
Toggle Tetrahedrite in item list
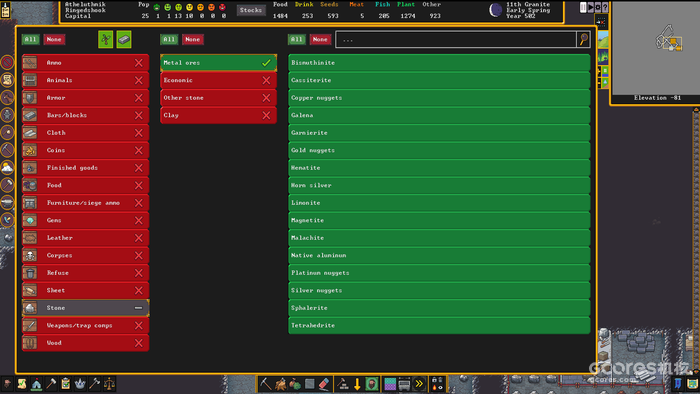pyautogui.click(x=439, y=325)
